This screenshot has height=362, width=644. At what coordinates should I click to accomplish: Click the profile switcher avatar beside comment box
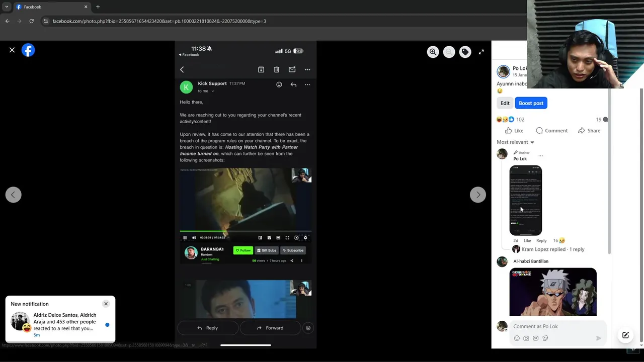click(502, 326)
